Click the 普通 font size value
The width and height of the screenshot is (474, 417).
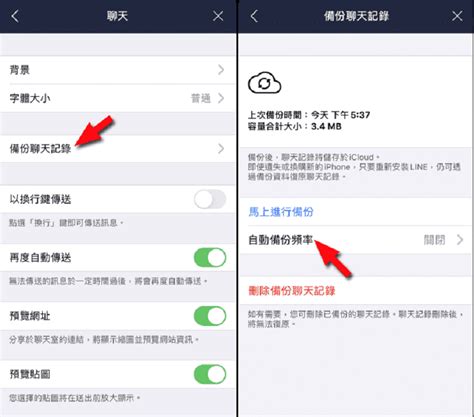coord(201,98)
